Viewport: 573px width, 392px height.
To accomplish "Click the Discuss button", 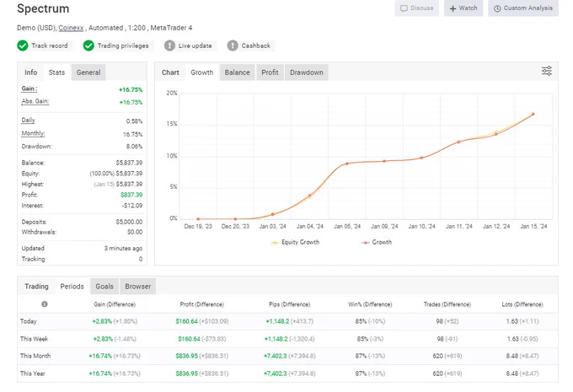I will [416, 8].
